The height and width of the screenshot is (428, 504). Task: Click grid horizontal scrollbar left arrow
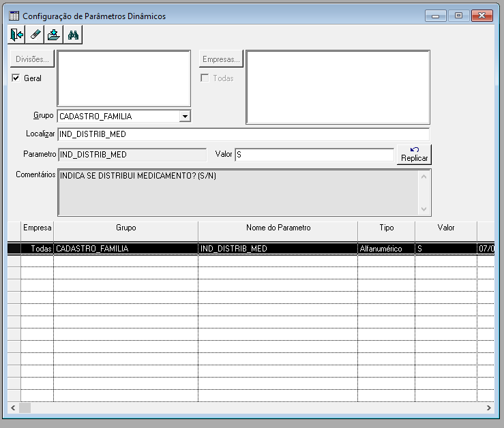click(x=13, y=408)
